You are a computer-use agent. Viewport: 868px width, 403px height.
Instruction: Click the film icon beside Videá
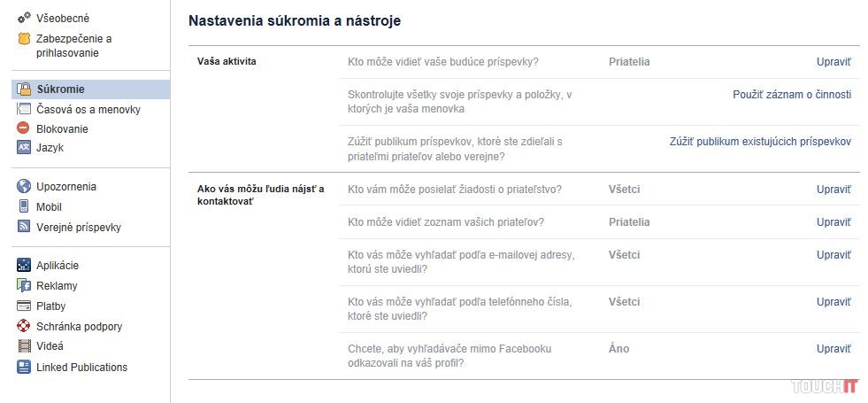coord(24,346)
